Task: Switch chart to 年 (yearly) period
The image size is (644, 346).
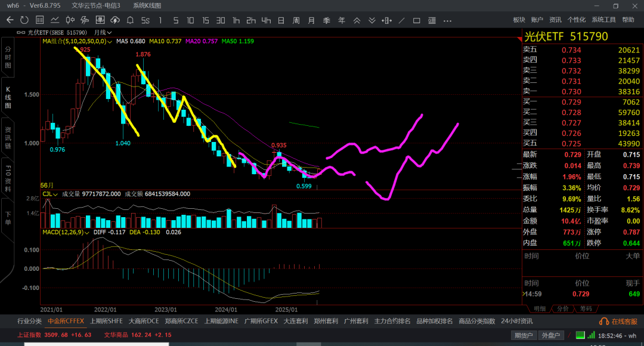Action: click(342, 20)
